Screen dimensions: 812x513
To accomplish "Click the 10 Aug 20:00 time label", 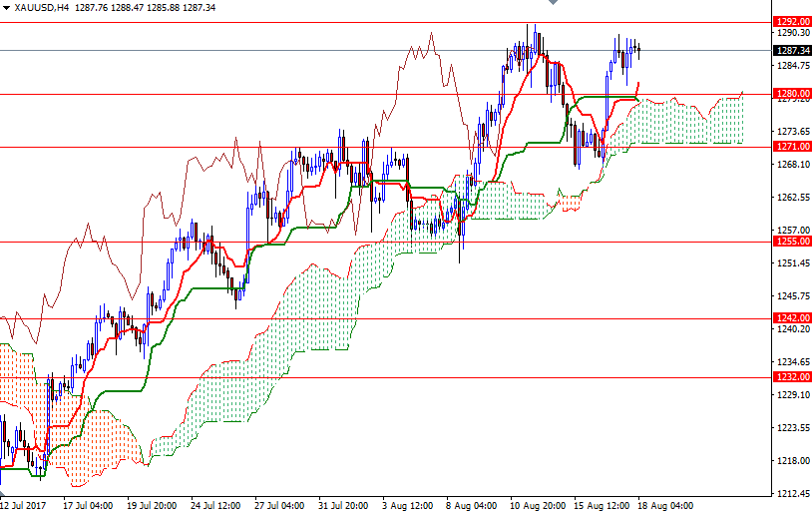I will pos(539,505).
